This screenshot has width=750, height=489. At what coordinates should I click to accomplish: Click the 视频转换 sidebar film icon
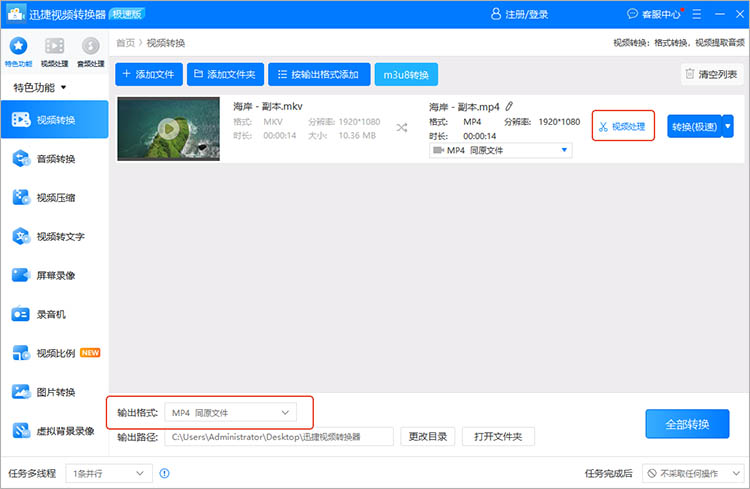(x=21, y=120)
